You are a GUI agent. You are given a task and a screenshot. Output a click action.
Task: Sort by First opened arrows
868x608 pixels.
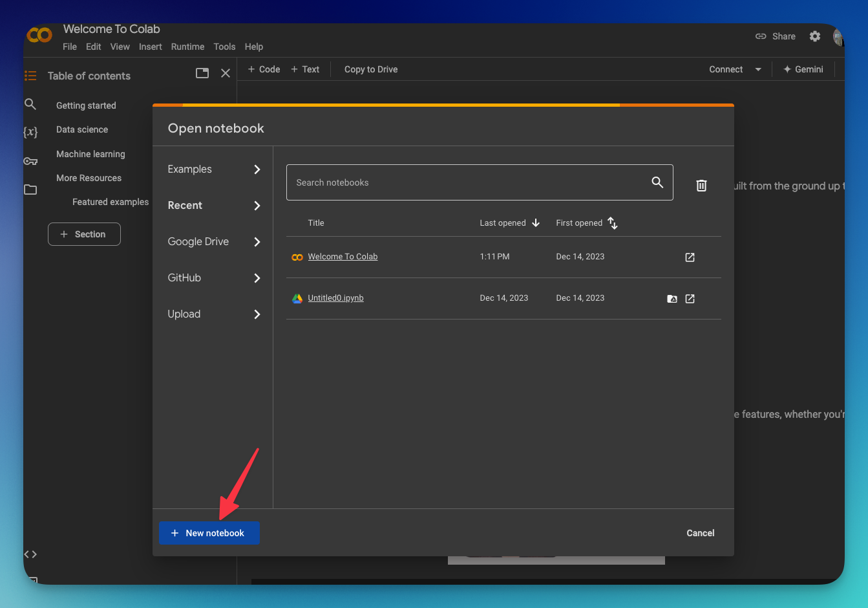tap(613, 223)
